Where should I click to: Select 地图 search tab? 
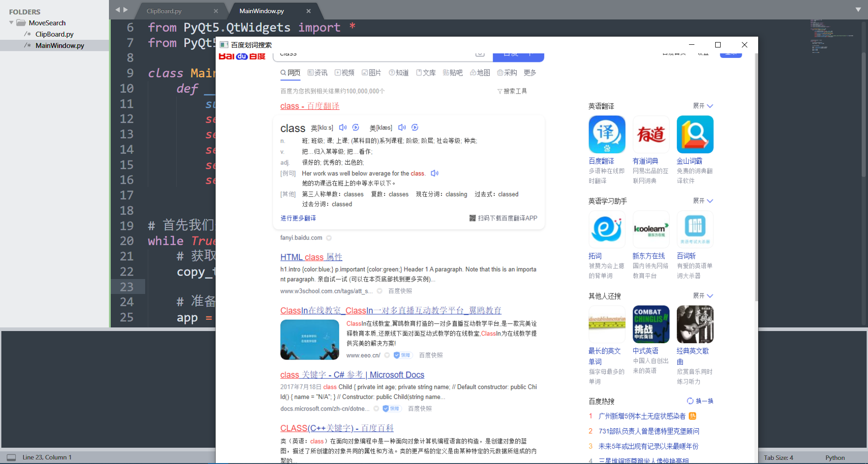tap(480, 73)
